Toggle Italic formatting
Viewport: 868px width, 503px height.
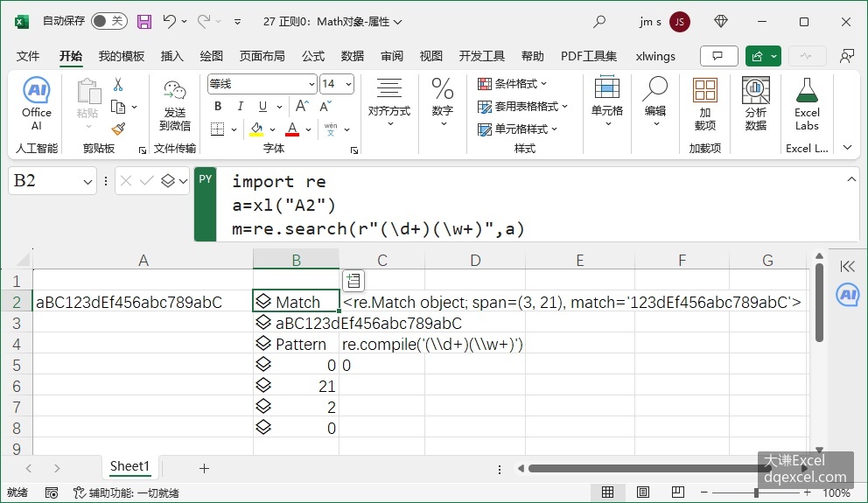241,106
